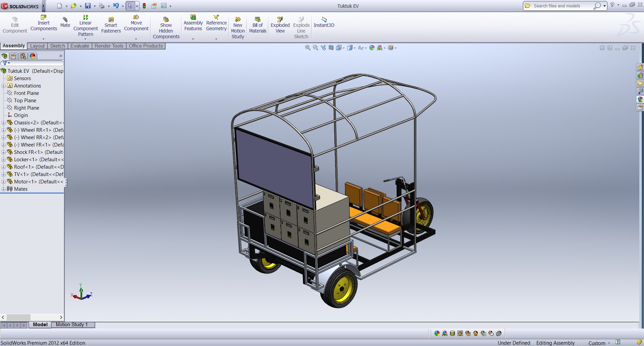Click Linear Component Pattern
The width and height of the screenshot is (644, 346).
tap(86, 25)
